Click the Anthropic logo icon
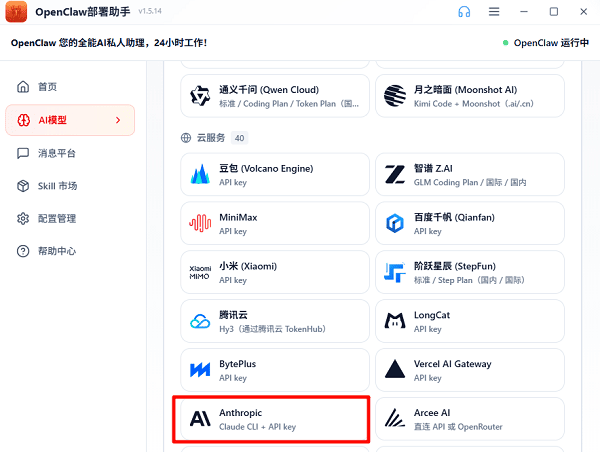 (x=200, y=419)
